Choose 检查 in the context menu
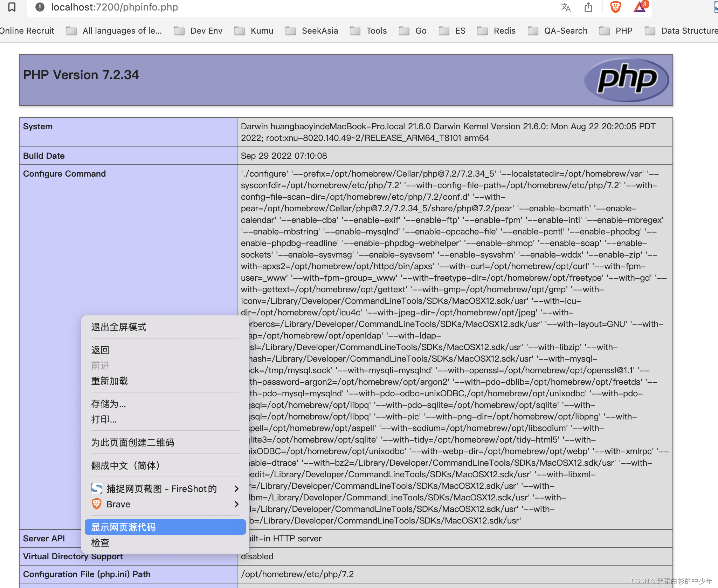The height and width of the screenshot is (588, 718). coord(101,542)
